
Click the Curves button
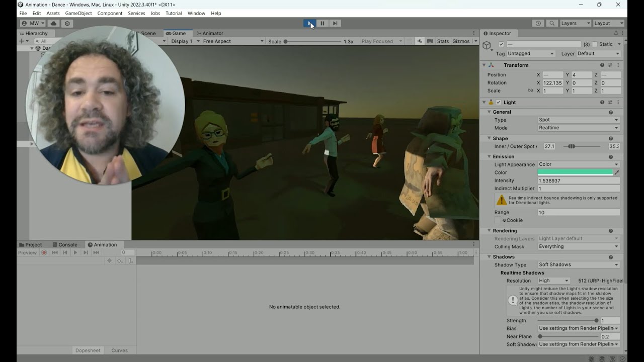coord(119,350)
